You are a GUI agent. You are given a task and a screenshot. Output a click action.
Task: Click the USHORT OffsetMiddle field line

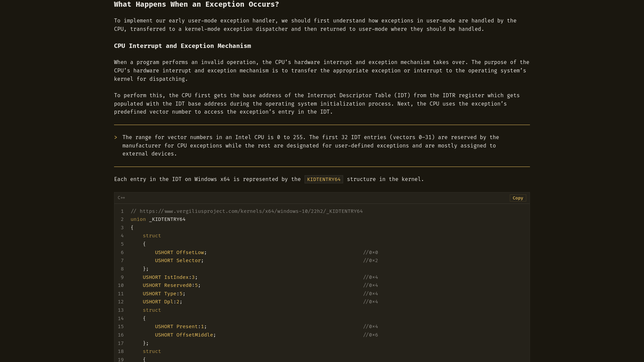coord(185,335)
